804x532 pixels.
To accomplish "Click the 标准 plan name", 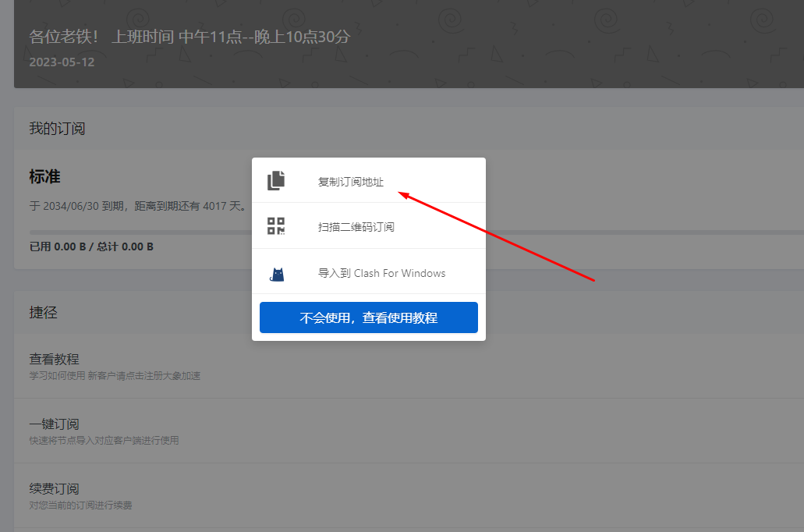I will pyautogui.click(x=44, y=176).
